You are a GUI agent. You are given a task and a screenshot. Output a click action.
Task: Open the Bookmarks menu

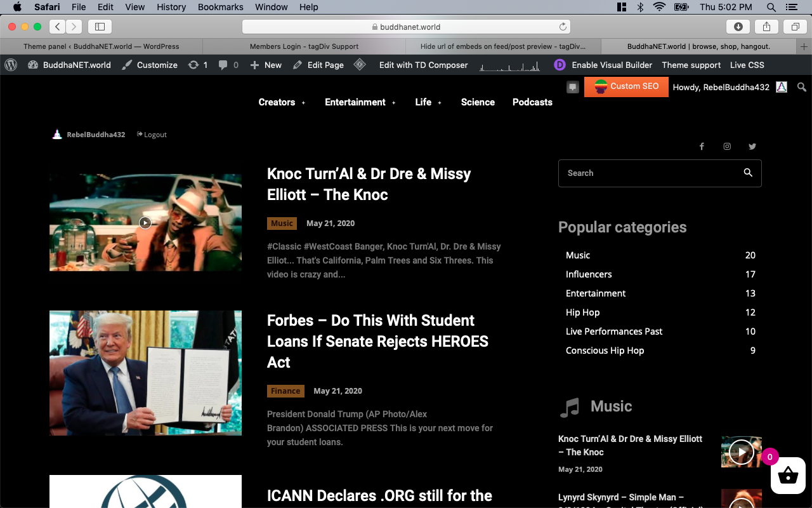point(221,7)
